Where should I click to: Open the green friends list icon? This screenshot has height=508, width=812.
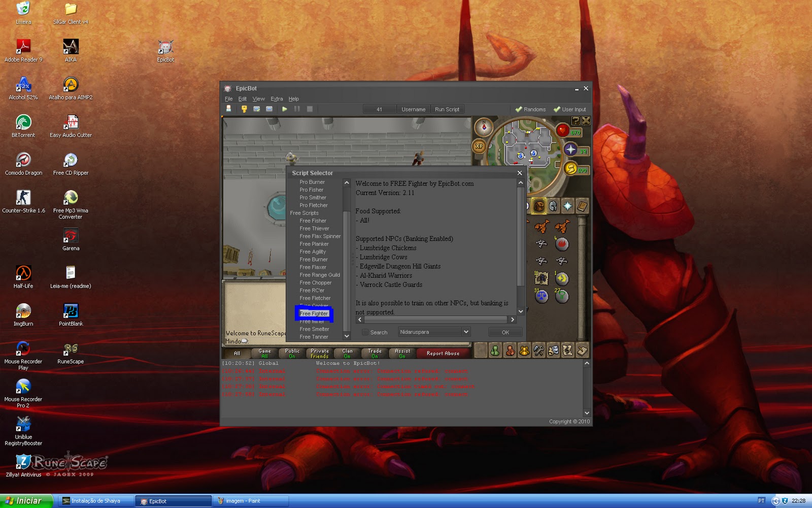point(495,351)
